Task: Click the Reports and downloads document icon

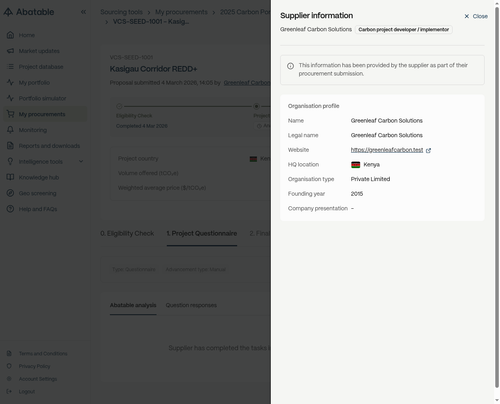Action: 10,146
